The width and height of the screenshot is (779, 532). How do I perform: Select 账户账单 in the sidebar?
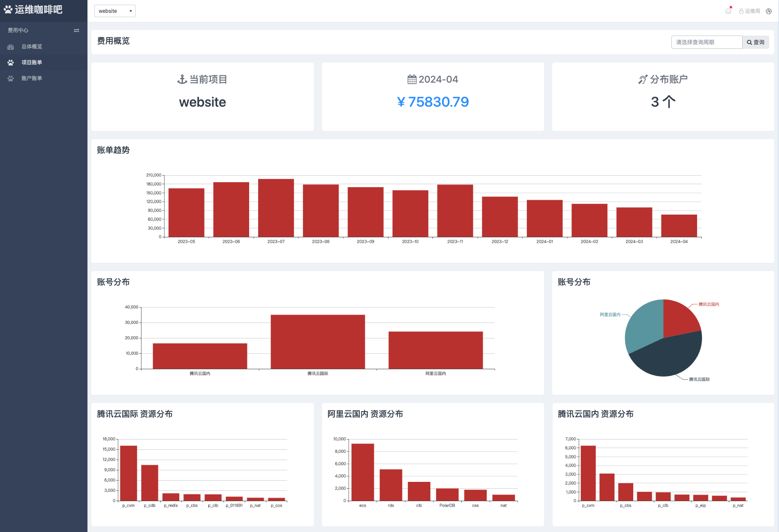32,78
